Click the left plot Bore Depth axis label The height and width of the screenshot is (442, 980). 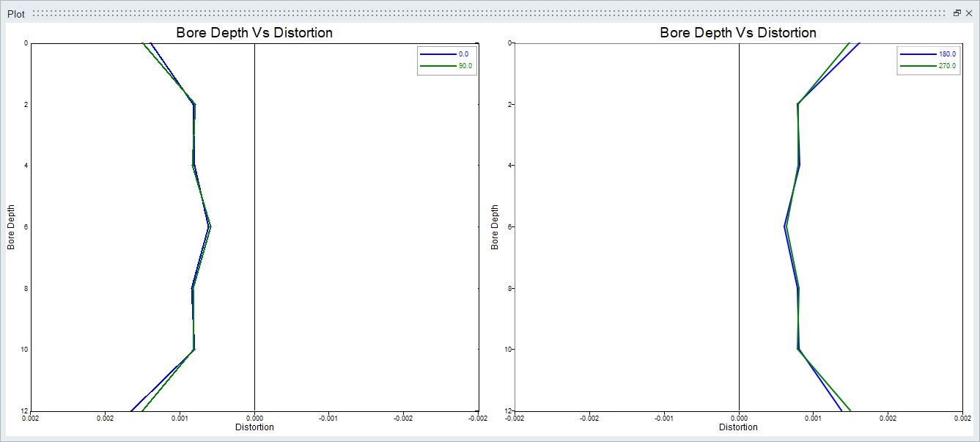click(11, 227)
